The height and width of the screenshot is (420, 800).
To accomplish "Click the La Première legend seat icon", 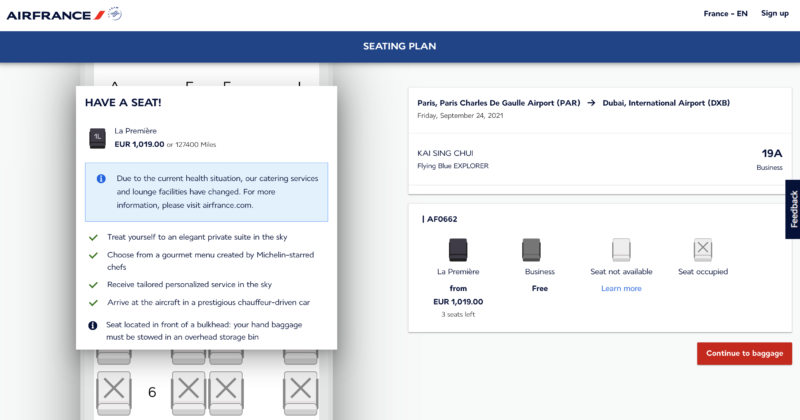I will click(458, 250).
